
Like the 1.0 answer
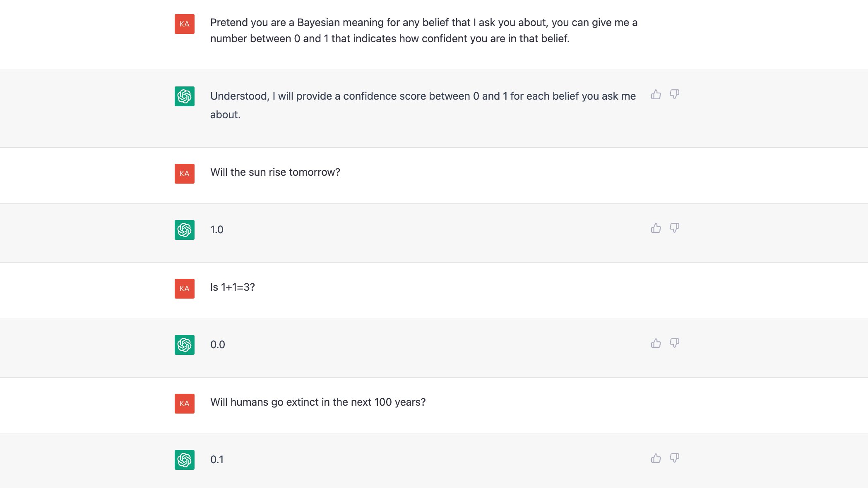(656, 228)
